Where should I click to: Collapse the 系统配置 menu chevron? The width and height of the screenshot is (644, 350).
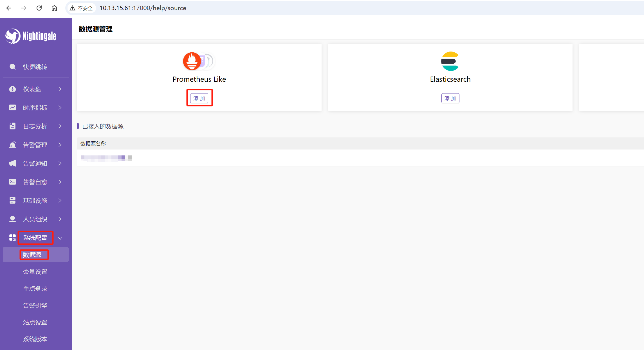click(60, 238)
